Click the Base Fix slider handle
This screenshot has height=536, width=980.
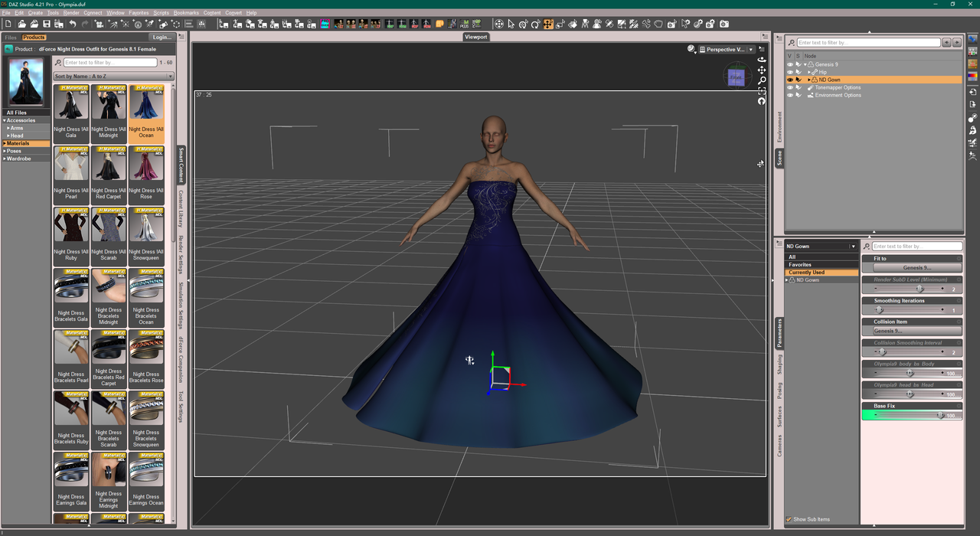click(940, 416)
